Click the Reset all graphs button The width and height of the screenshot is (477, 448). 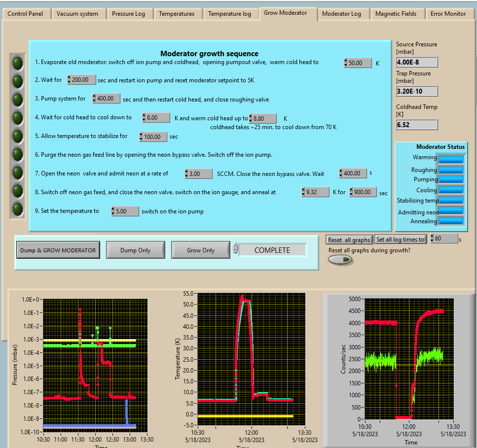(349, 240)
